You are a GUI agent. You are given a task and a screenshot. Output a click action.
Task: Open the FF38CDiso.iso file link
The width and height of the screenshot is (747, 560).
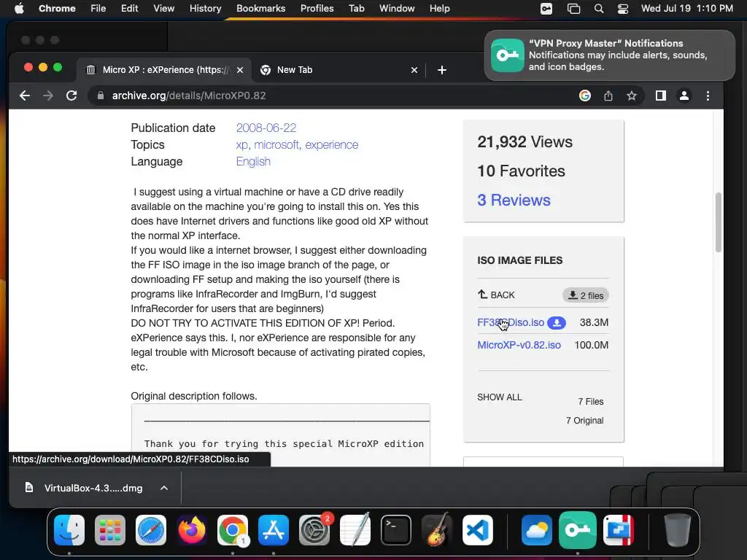coord(511,322)
